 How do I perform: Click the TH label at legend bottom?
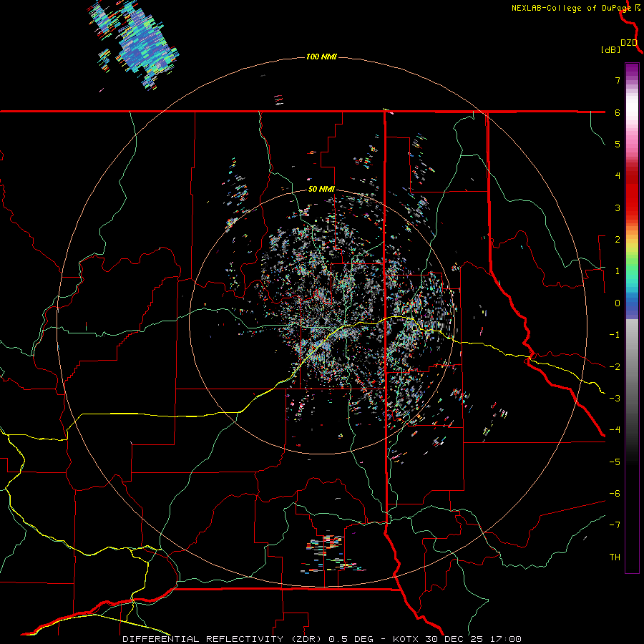615,557
